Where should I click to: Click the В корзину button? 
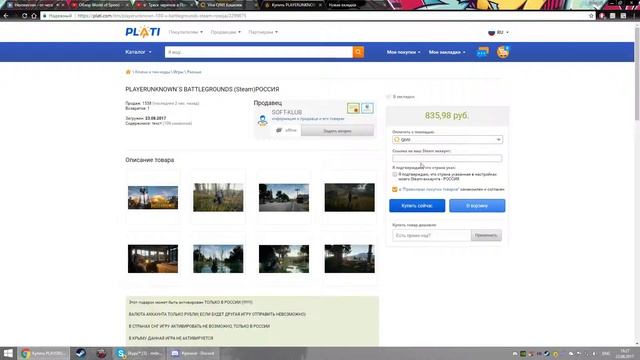pos(477,206)
